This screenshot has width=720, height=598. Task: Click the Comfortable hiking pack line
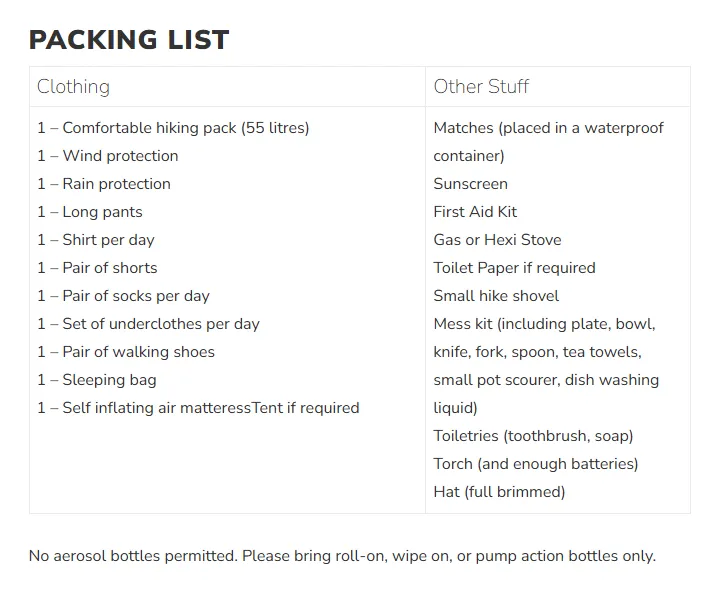(x=173, y=128)
